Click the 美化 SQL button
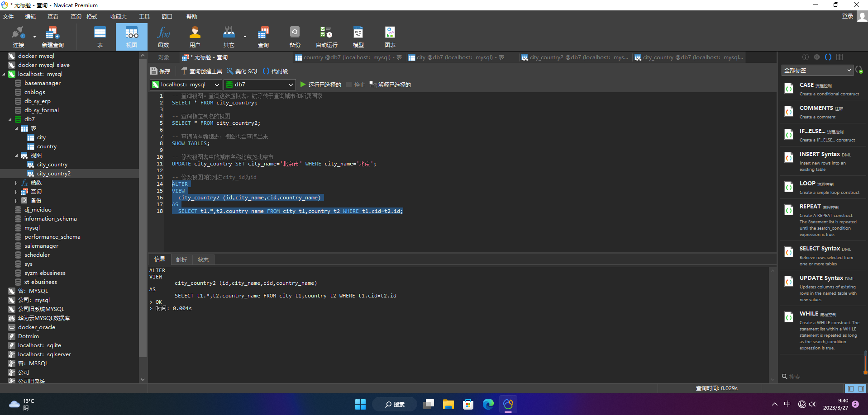This screenshot has width=868, height=415. (243, 71)
